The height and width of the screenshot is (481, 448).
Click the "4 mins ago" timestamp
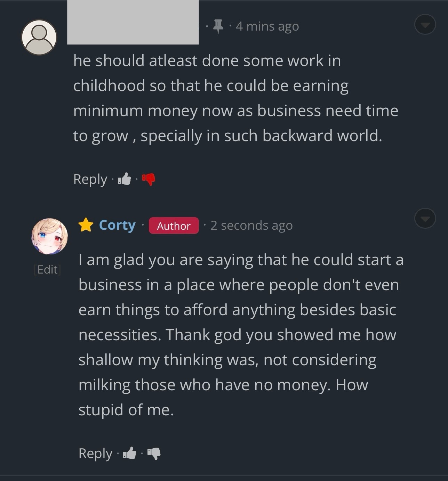(267, 26)
